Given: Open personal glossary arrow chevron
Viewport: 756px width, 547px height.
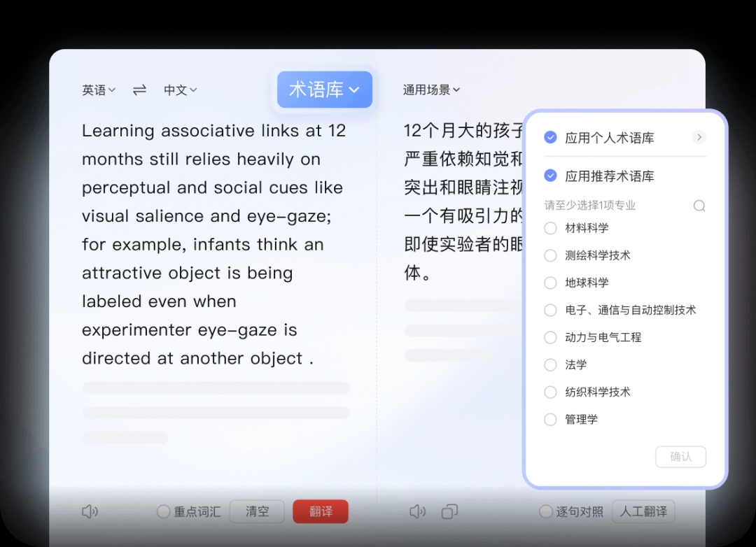Looking at the screenshot, I should (x=699, y=137).
